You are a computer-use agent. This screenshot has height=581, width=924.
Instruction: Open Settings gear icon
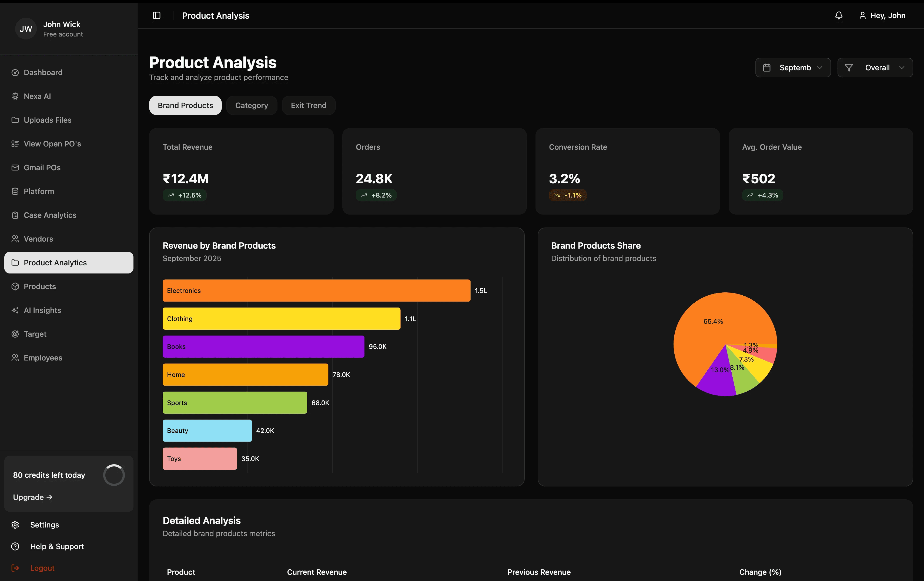[x=15, y=525]
